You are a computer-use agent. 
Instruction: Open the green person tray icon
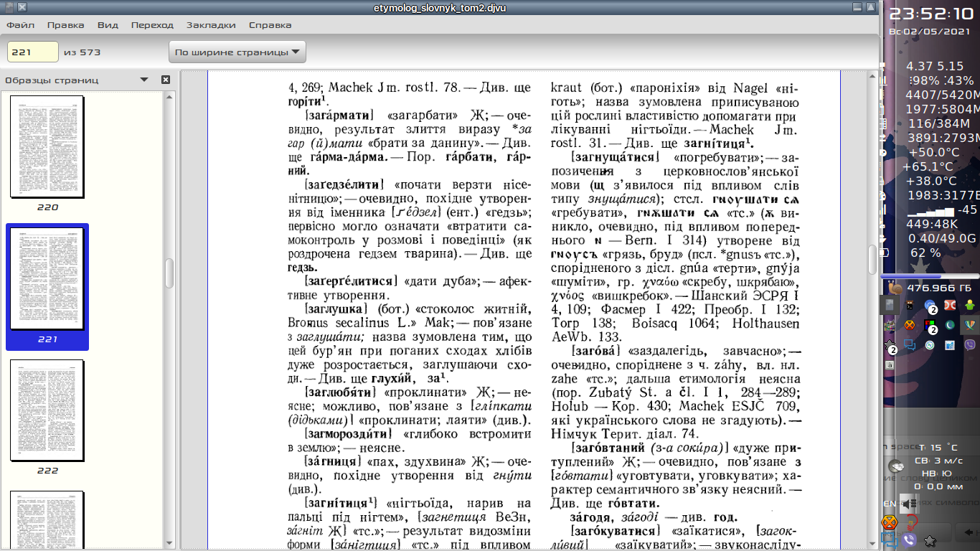pyautogui.click(x=969, y=306)
